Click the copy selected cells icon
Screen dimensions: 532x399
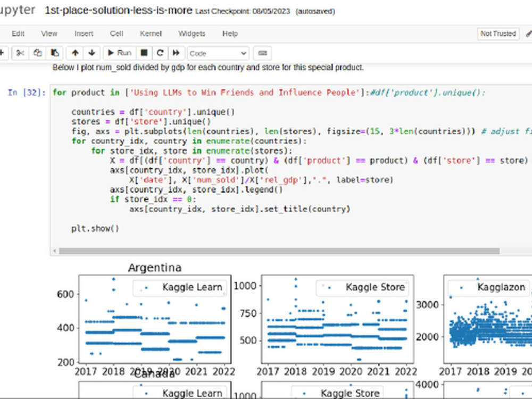click(x=37, y=53)
